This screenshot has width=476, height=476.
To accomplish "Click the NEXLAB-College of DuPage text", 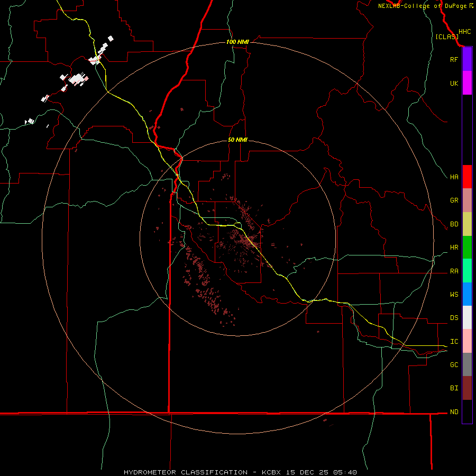I will pyautogui.click(x=422, y=6).
